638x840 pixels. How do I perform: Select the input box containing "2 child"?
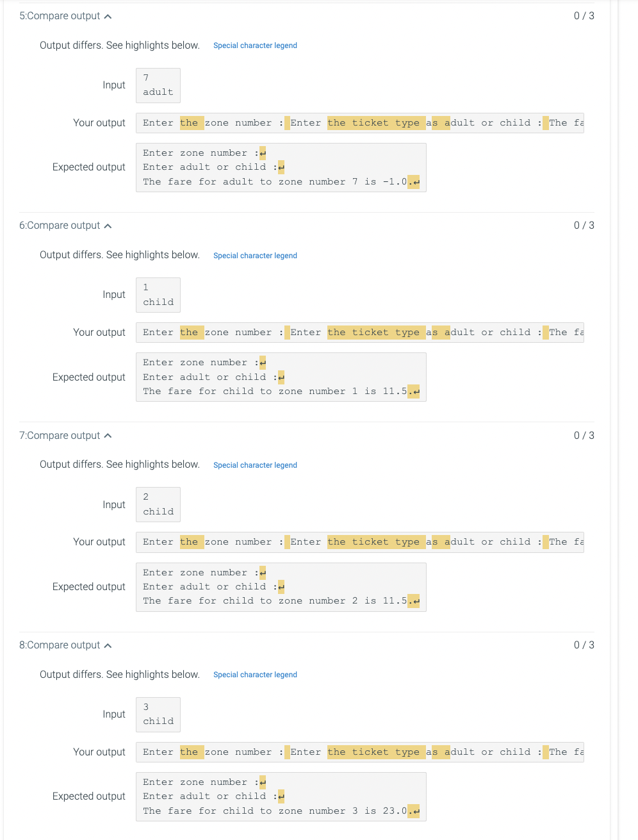click(158, 504)
